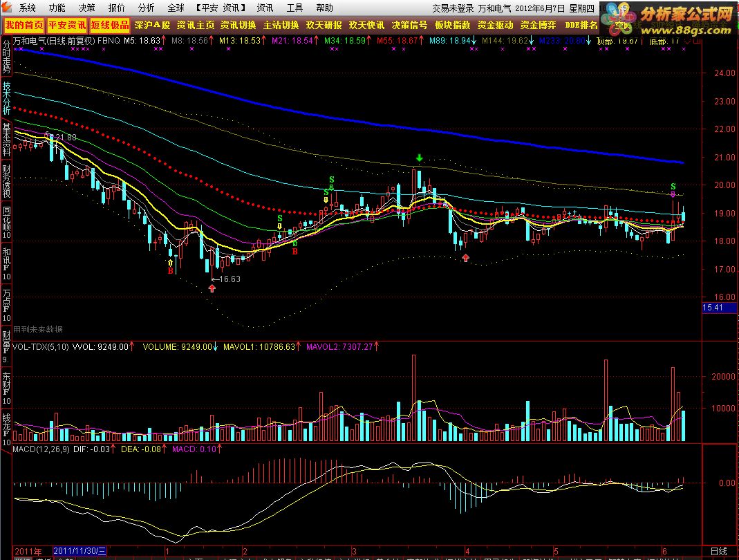Click the application logo icon at top-left

pos(6,8)
